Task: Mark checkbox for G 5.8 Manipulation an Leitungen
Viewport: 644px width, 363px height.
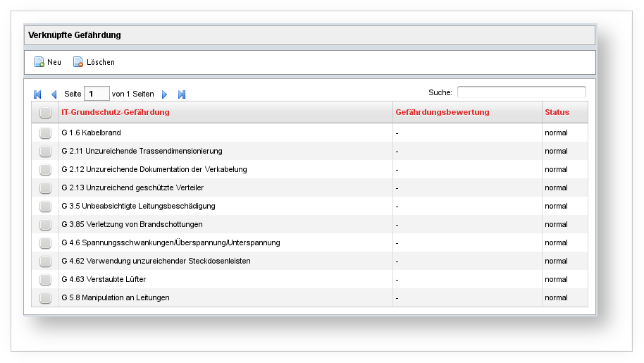Action: coord(45,297)
